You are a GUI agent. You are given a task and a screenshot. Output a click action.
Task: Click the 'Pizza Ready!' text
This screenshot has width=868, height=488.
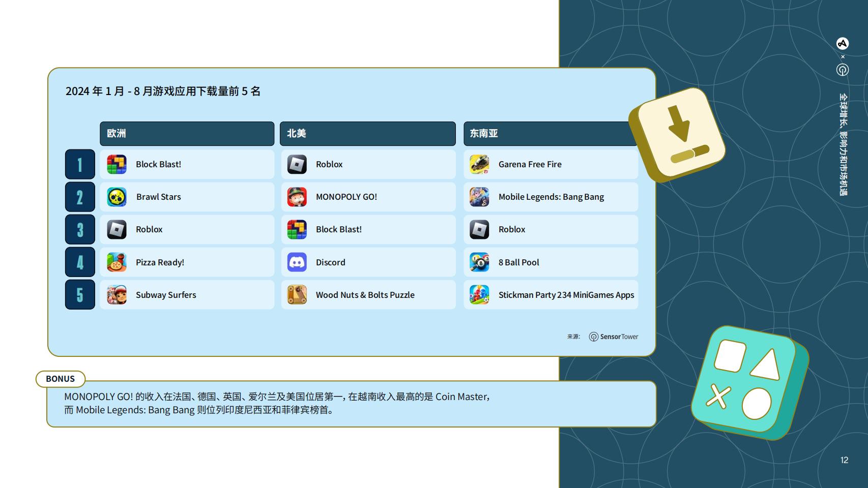pyautogui.click(x=160, y=262)
